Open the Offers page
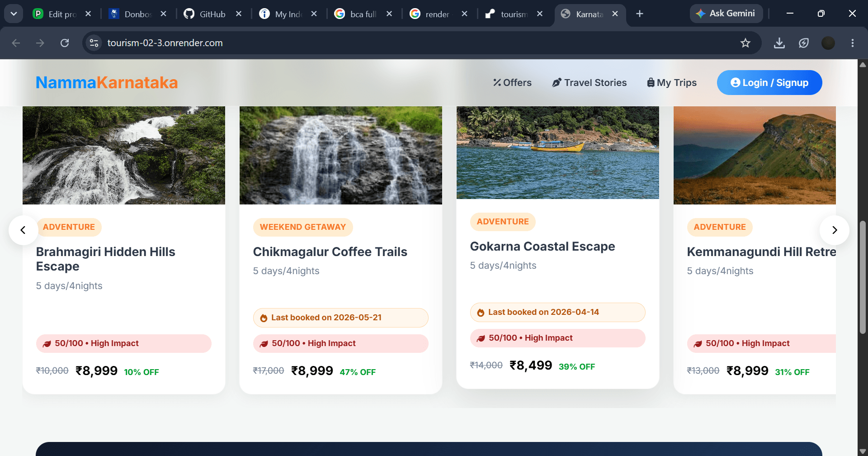 (x=512, y=83)
